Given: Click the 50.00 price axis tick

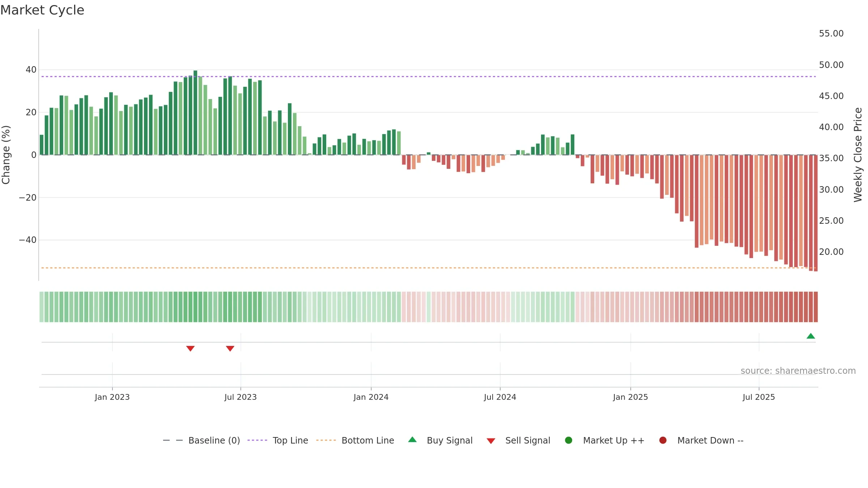Looking at the screenshot, I should (x=831, y=65).
